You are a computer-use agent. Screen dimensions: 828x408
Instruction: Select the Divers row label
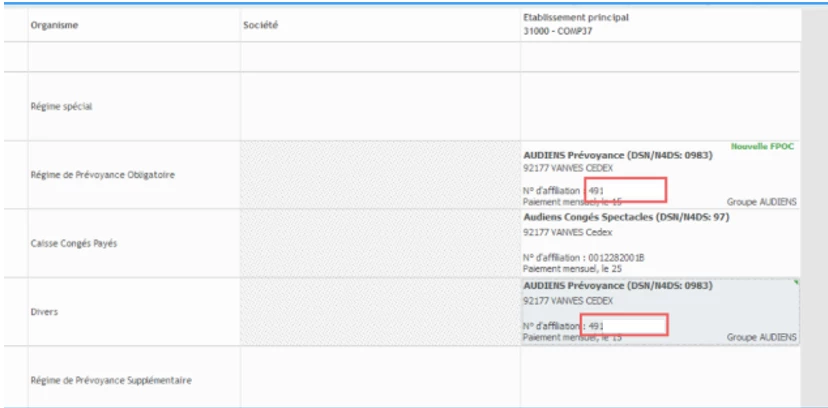(44, 312)
